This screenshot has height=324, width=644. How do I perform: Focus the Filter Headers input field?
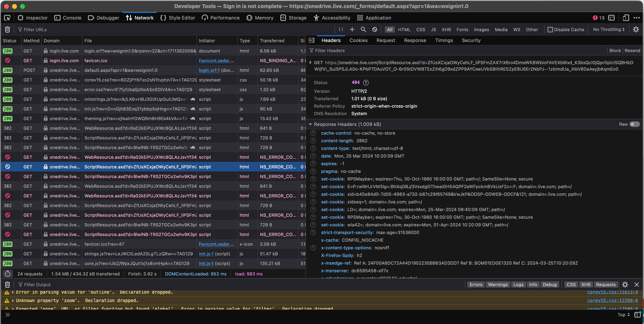pyautogui.click(x=457, y=51)
